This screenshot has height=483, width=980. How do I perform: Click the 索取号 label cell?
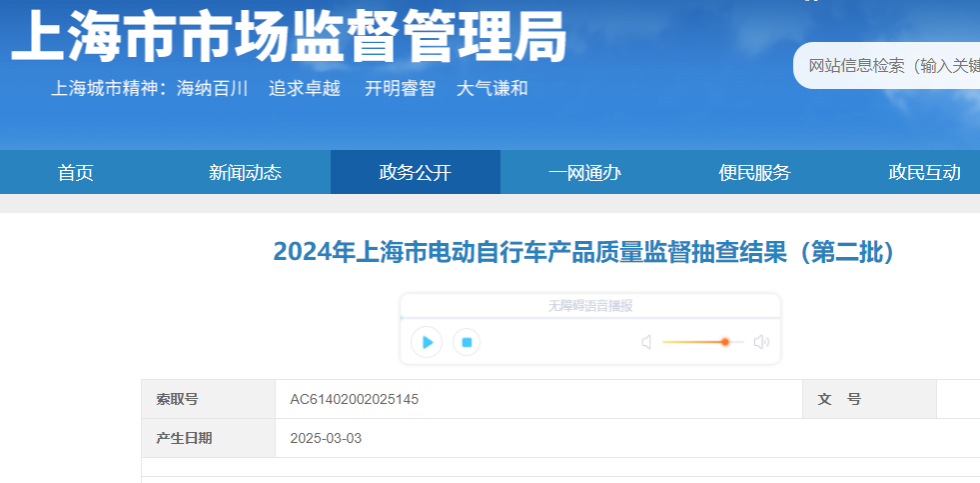click(208, 399)
